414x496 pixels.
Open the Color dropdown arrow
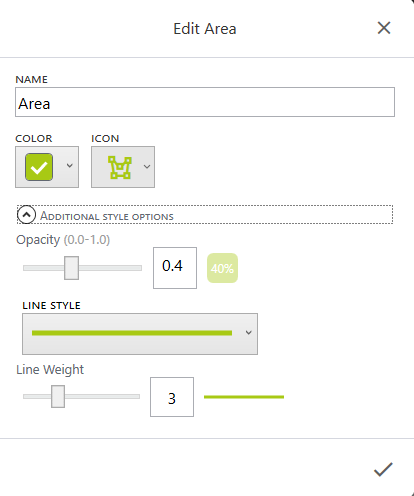point(69,166)
